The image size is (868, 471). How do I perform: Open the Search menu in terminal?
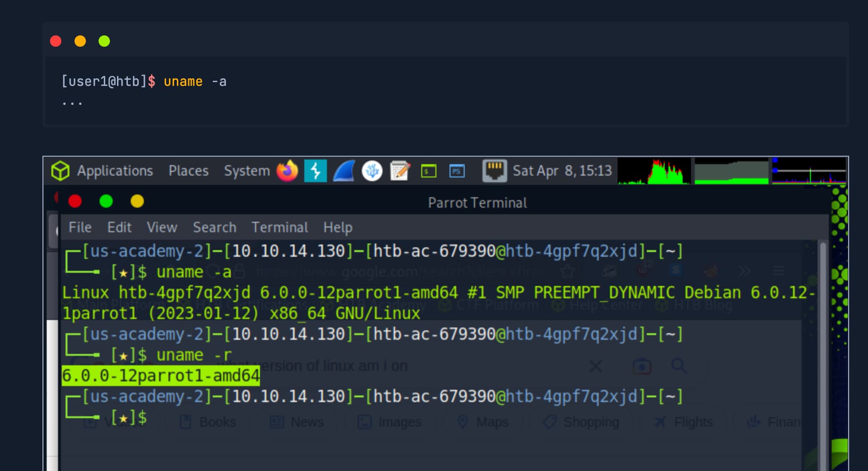pyautogui.click(x=214, y=227)
